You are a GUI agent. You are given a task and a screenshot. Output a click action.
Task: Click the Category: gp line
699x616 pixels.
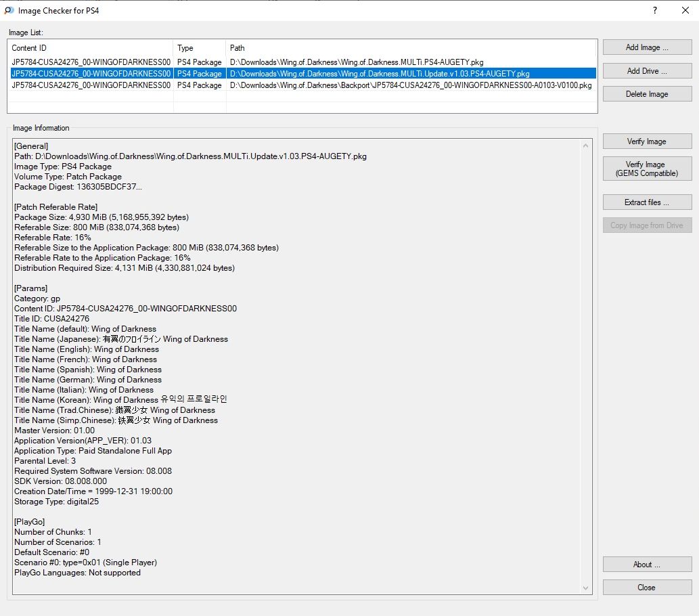(37, 299)
